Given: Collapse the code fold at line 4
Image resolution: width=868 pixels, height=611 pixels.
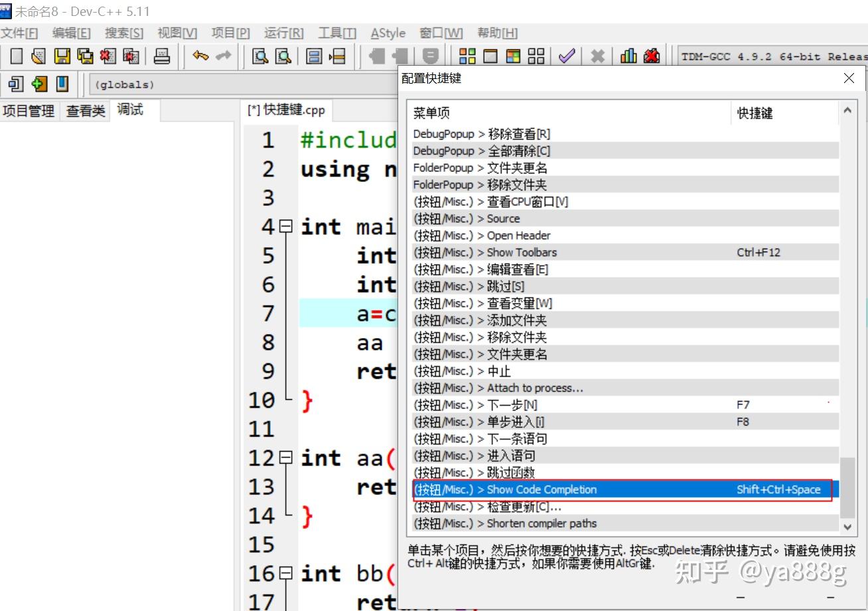Looking at the screenshot, I should coord(286,227).
